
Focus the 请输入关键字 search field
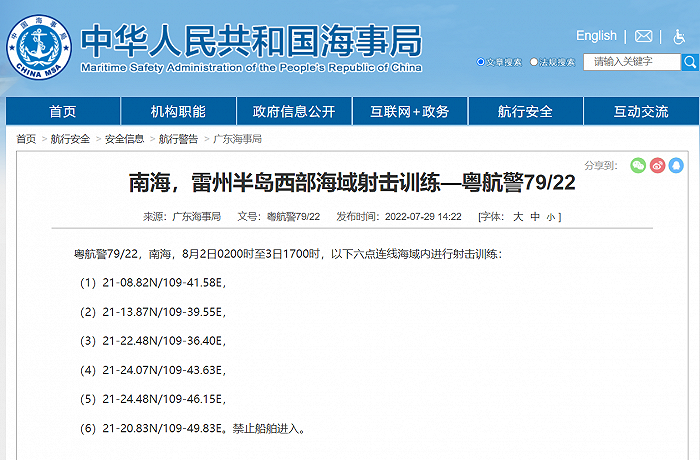tap(632, 62)
